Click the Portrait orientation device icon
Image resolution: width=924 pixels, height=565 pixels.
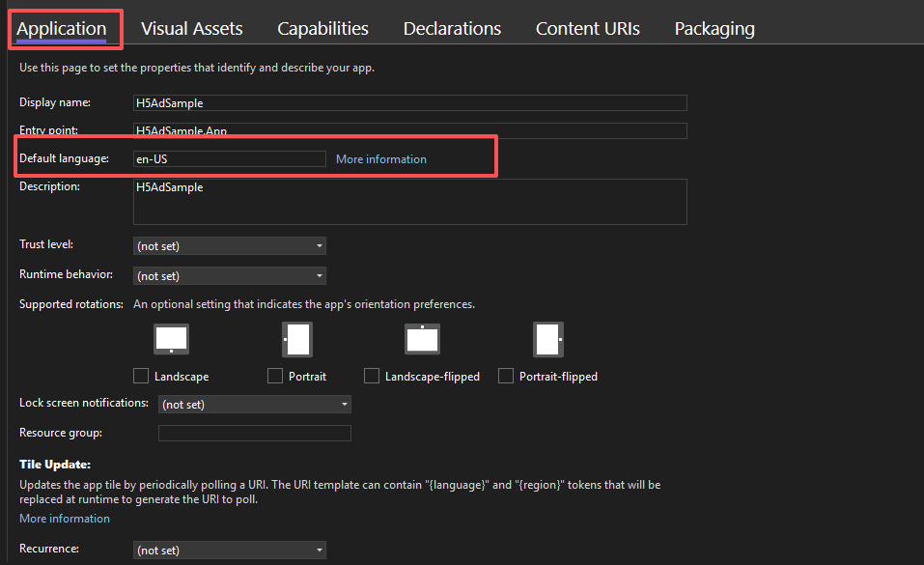(296, 340)
